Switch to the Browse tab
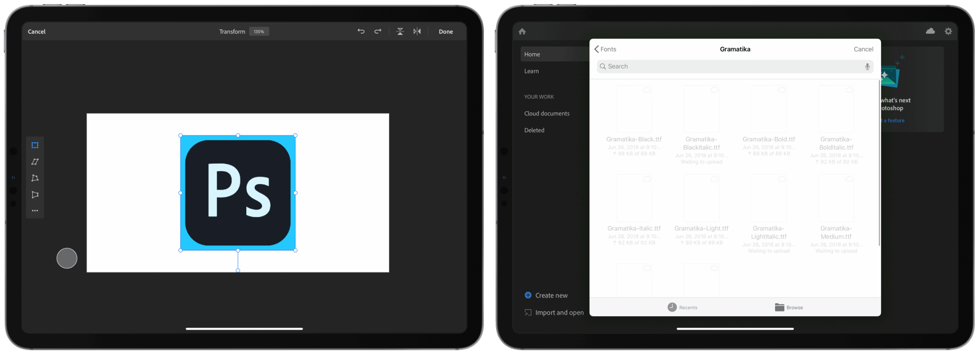980x355 pixels. coord(789,307)
